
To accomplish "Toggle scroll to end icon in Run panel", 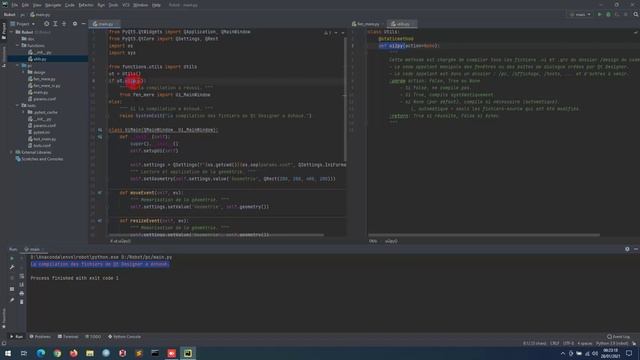I will click(x=22, y=284).
